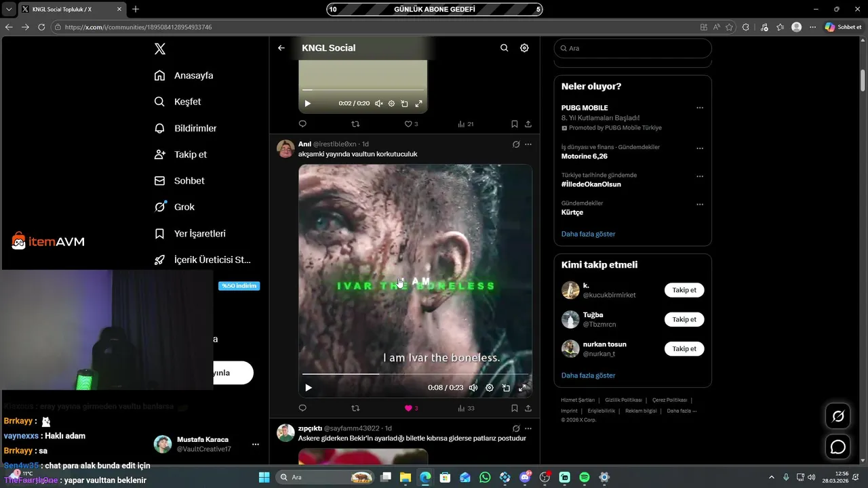The width and height of the screenshot is (868, 488).
Task: Open Gizlilik Politikası link
Action: tap(623, 400)
